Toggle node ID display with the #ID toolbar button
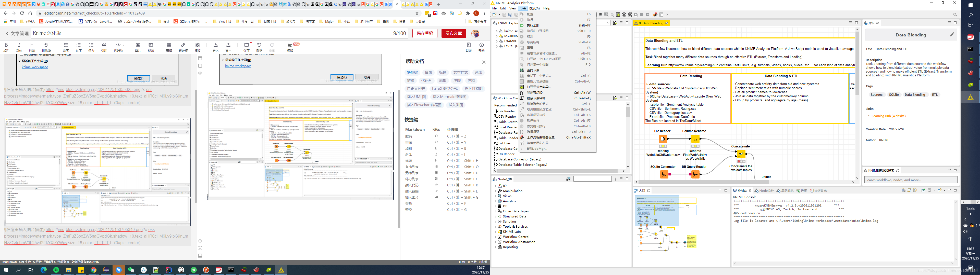This screenshot has height=275, width=980. tap(624, 15)
